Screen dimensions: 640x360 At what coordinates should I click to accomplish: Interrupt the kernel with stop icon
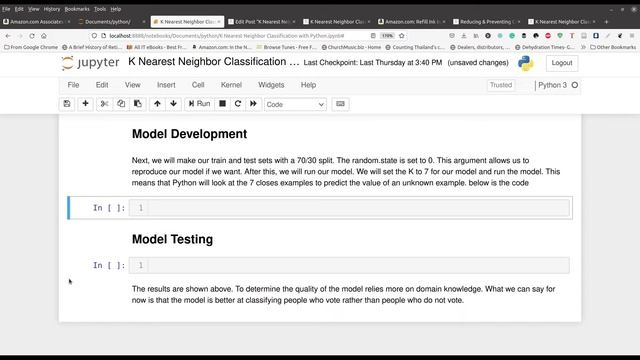[x=222, y=104]
